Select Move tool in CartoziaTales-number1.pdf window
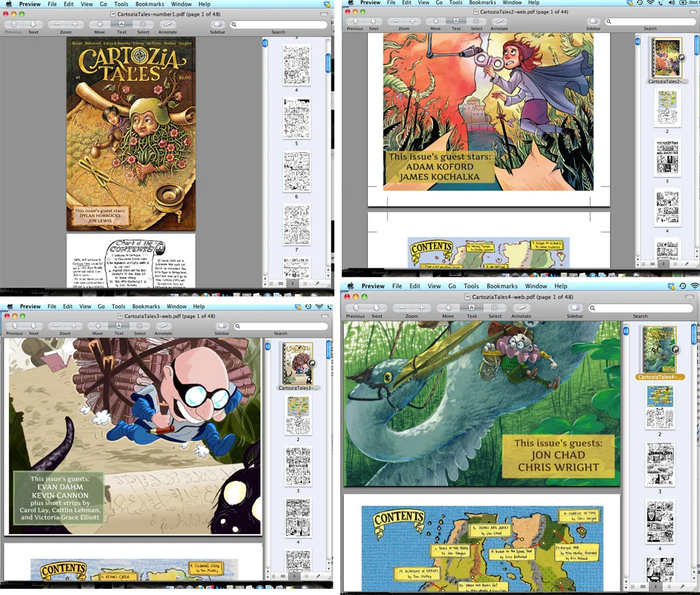Image resolution: width=700 pixels, height=595 pixels. pyautogui.click(x=100, y=25)
